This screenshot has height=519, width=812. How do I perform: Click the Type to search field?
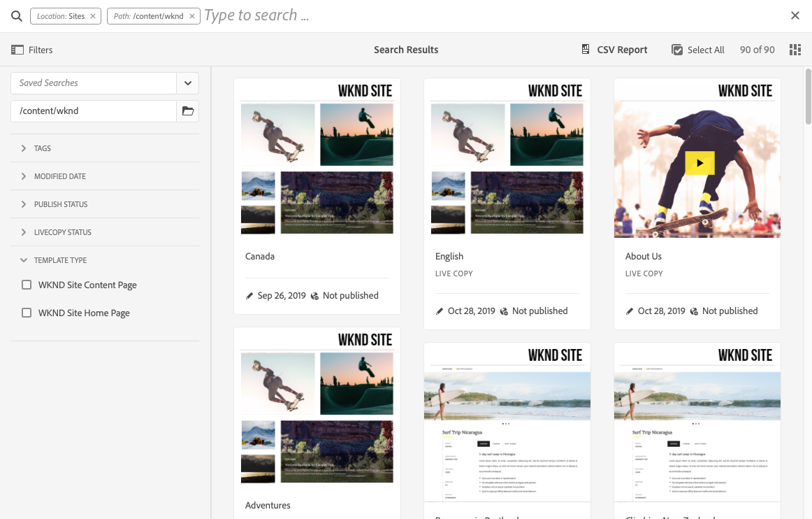(x=492, y=15)
